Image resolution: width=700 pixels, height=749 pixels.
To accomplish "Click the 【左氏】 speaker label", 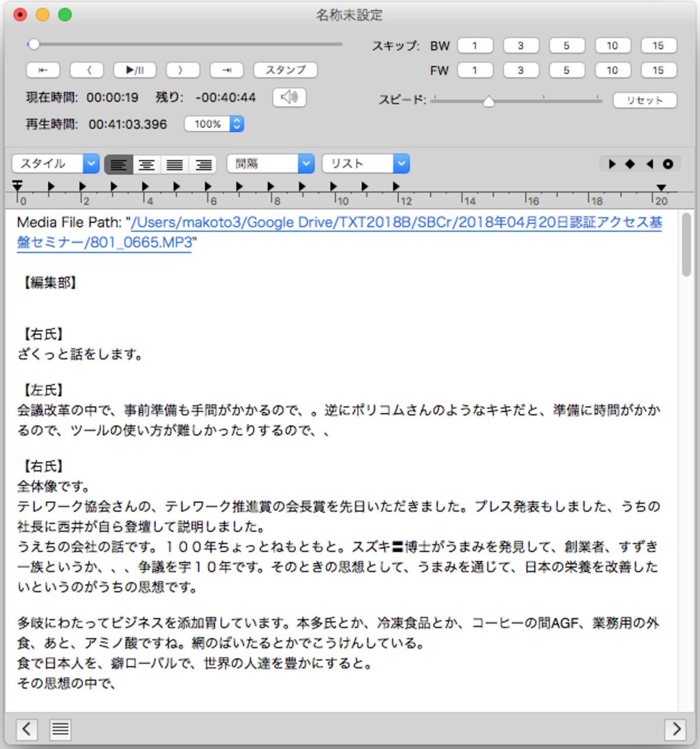I will [x=44, y=390].
